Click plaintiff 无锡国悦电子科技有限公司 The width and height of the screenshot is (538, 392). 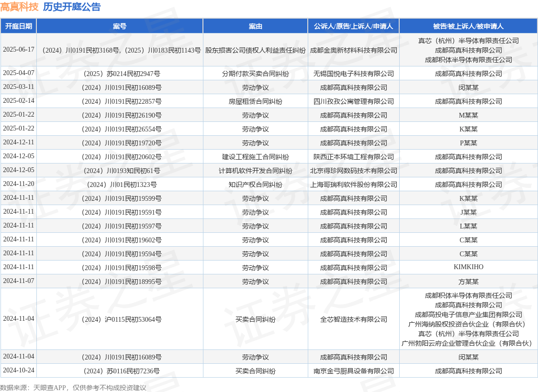point(353,74)
